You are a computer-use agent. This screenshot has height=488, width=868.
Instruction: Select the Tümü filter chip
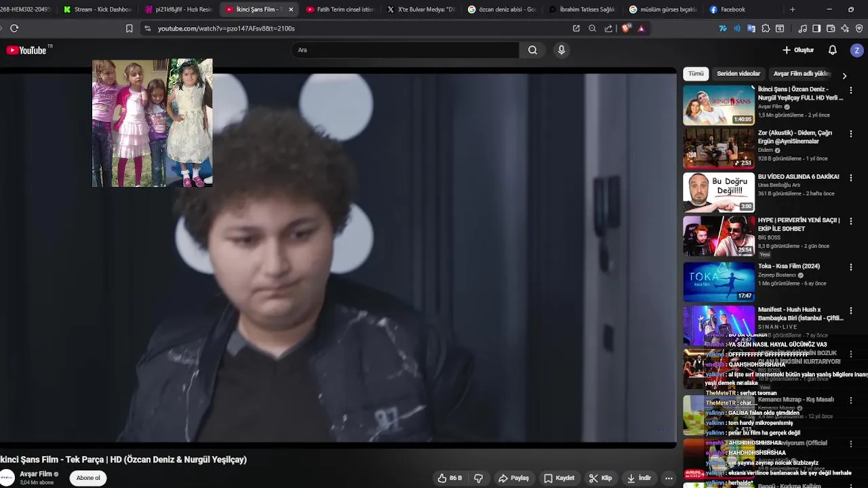click(x=696, y=73)
